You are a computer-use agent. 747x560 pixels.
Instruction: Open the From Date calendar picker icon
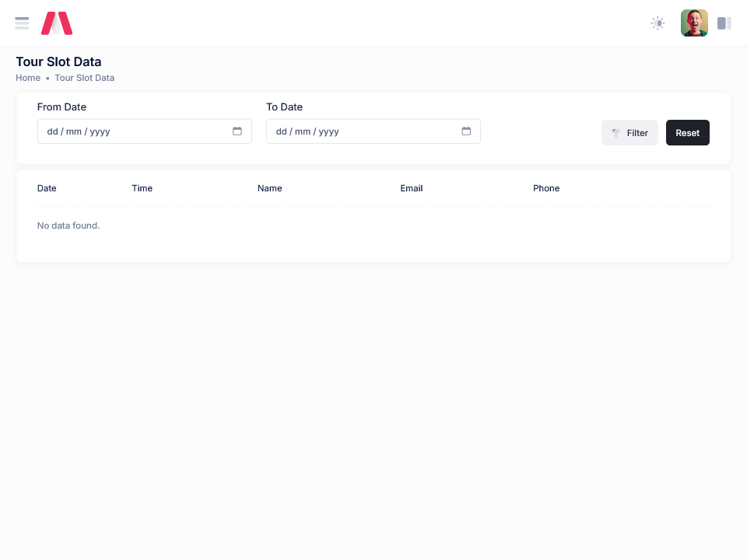(237, 131)
